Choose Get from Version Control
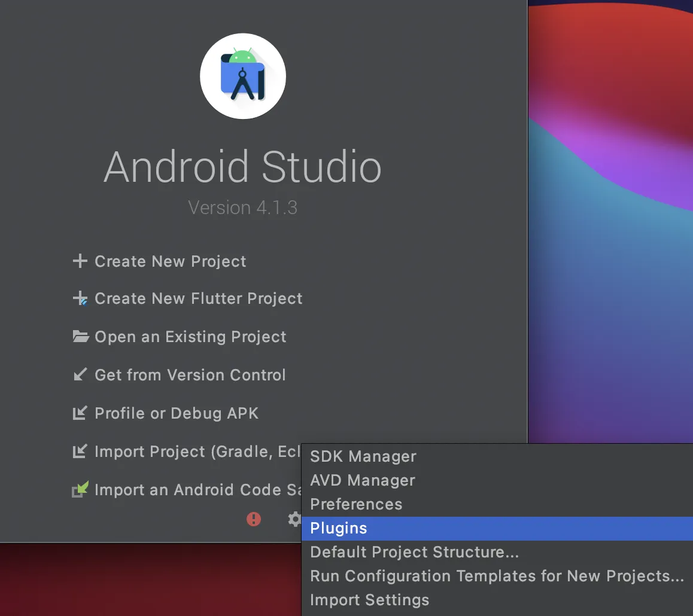693x616 pixels. click(190, 375)
